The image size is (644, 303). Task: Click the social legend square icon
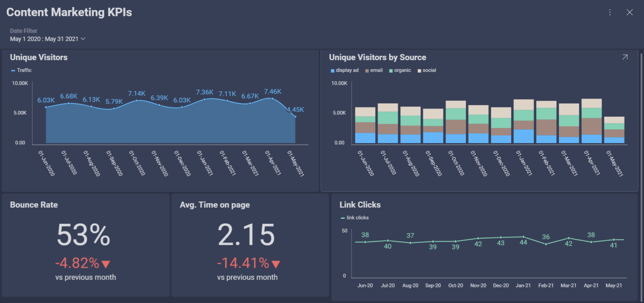click(419, 70)
